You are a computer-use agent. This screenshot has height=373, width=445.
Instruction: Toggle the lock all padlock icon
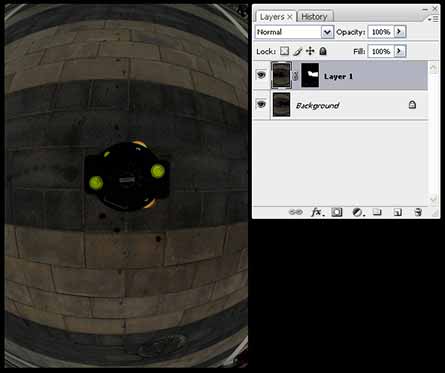point(323,51)
